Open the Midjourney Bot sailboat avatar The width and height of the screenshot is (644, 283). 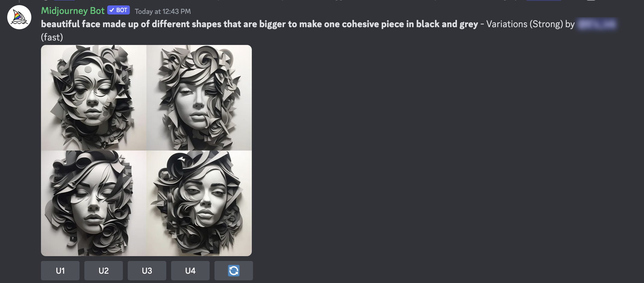(x=19, y=17)
